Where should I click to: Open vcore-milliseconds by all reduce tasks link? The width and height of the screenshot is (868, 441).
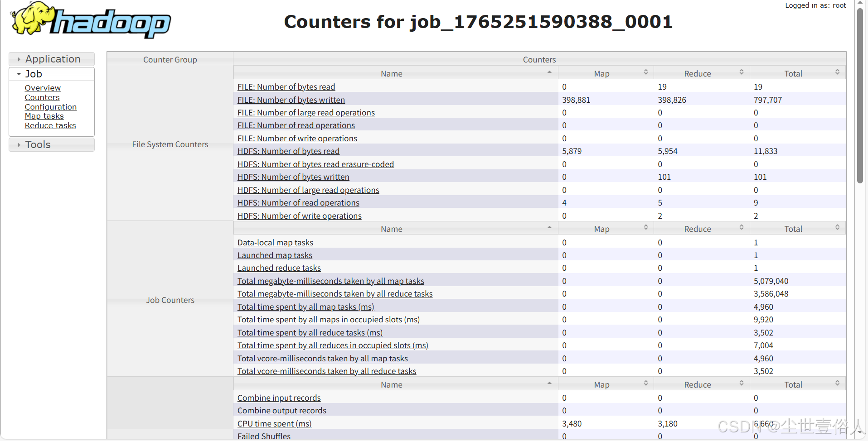tap(327, 371)
